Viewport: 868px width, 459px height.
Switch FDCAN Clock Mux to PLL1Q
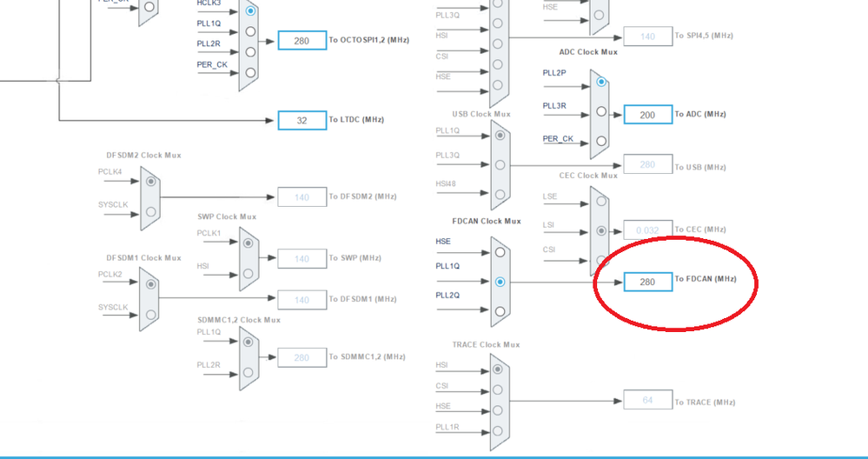pos(500,283)
